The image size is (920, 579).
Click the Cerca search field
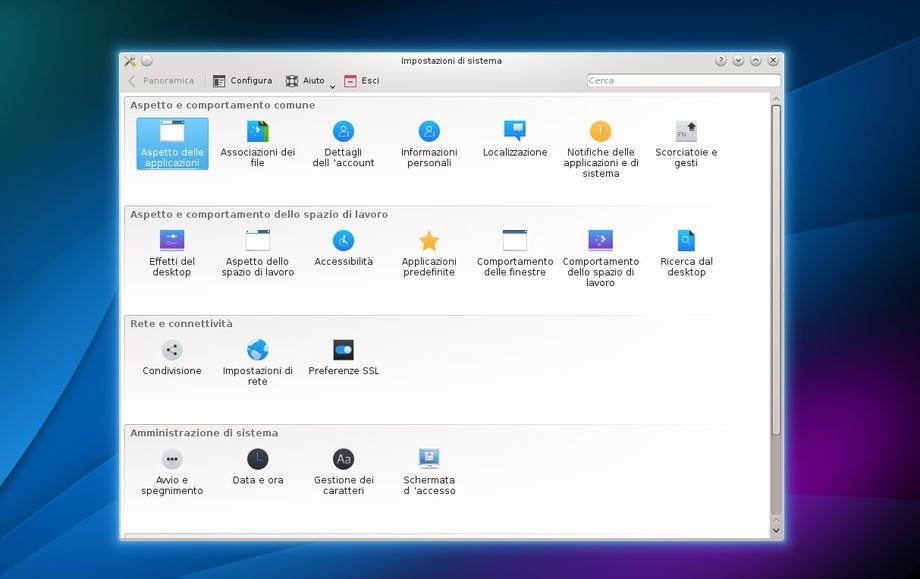682,81
